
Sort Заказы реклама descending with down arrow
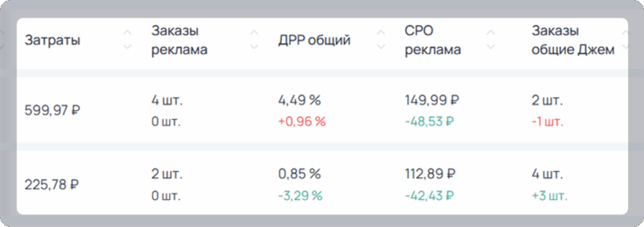point(255,47)
